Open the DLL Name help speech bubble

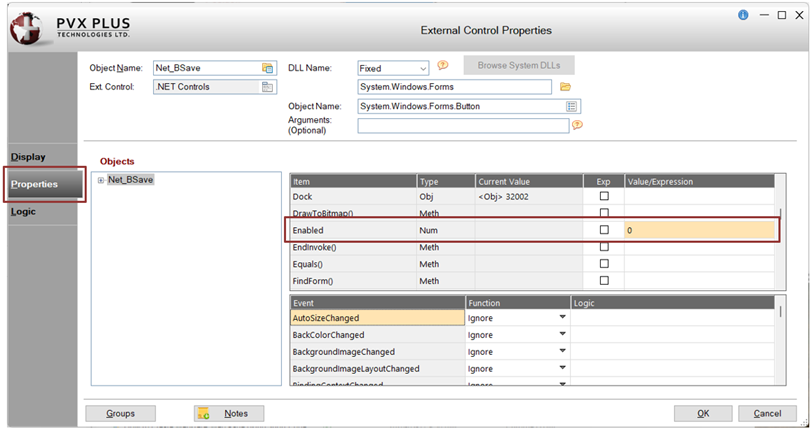coord(442,65)
